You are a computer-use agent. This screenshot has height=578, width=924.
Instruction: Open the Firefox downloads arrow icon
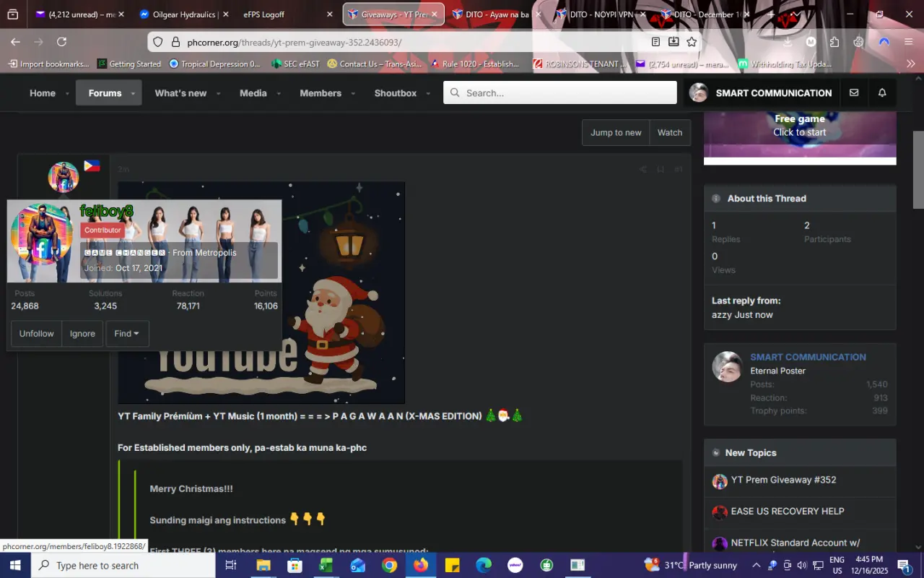click(x=788, y=42)
